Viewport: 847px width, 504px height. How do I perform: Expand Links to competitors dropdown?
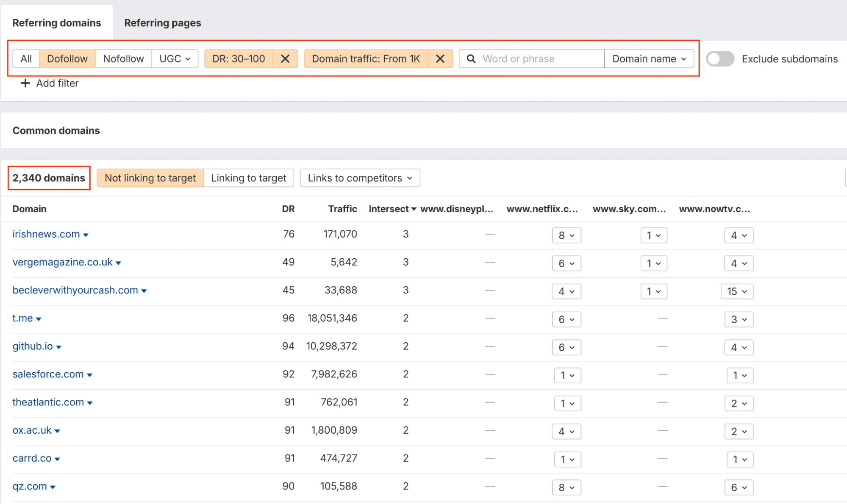[x=360, y=178]
